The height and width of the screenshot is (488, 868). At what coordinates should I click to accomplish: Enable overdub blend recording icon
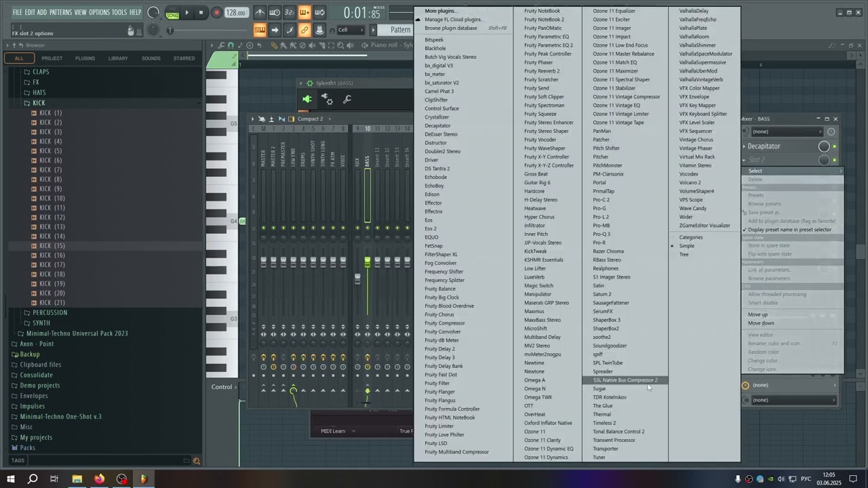click(x=304, y=12)
